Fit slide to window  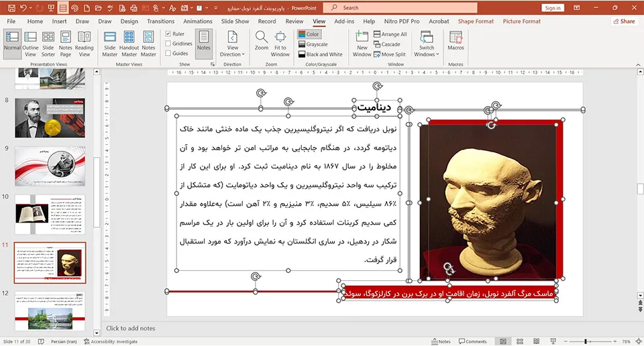point(280,44)
